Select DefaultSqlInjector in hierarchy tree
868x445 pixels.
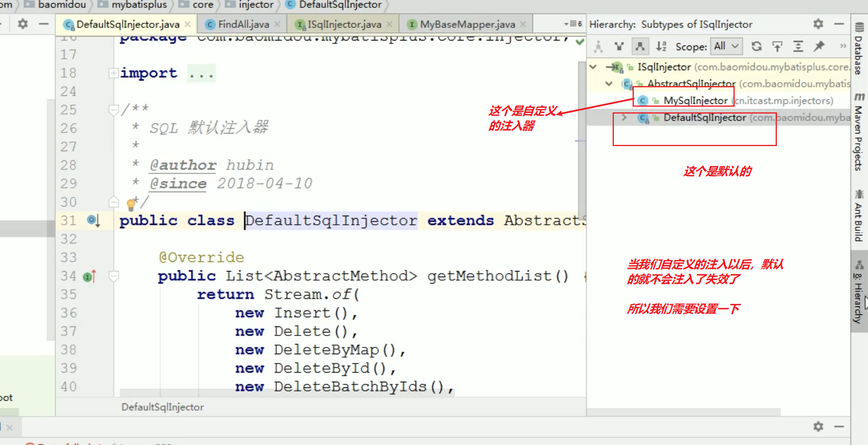tap(704, 118)
